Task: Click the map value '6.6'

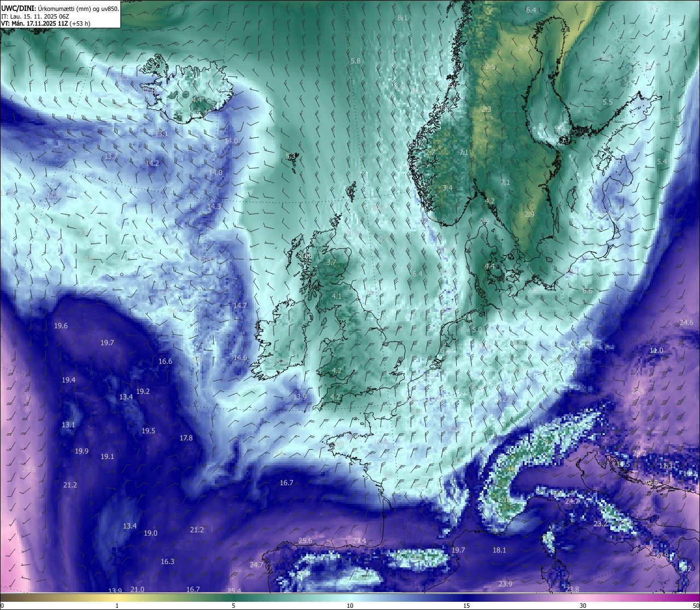Action: (587, 291)
